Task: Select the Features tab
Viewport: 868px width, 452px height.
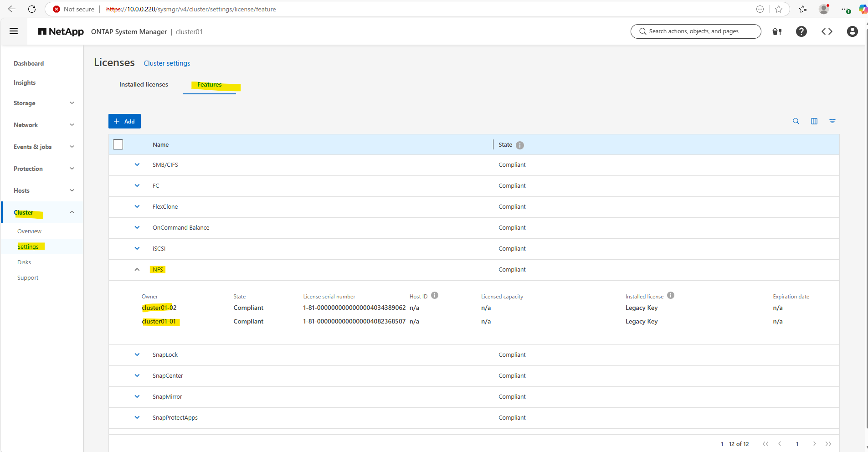Action: coord(210,84)
